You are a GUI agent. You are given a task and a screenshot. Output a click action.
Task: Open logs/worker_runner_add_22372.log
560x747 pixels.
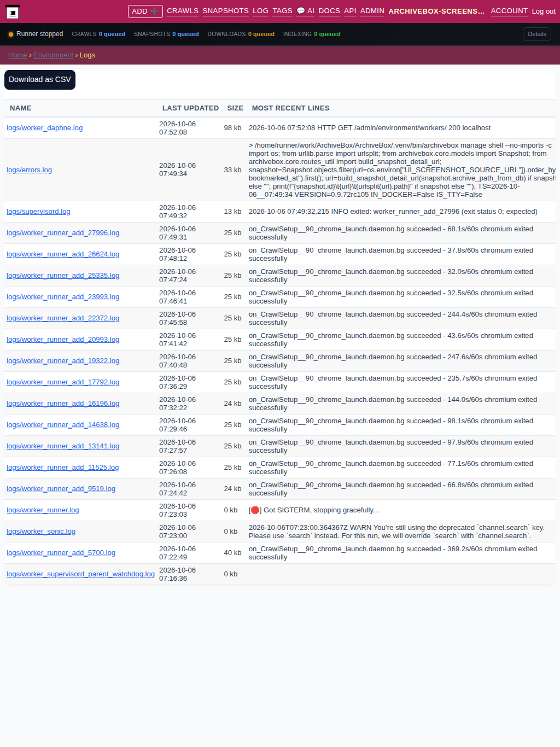pos(63,318)
